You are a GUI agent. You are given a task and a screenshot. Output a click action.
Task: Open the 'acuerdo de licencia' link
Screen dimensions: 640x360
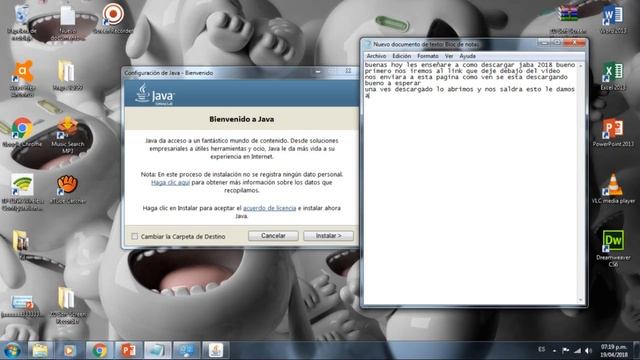269,208
